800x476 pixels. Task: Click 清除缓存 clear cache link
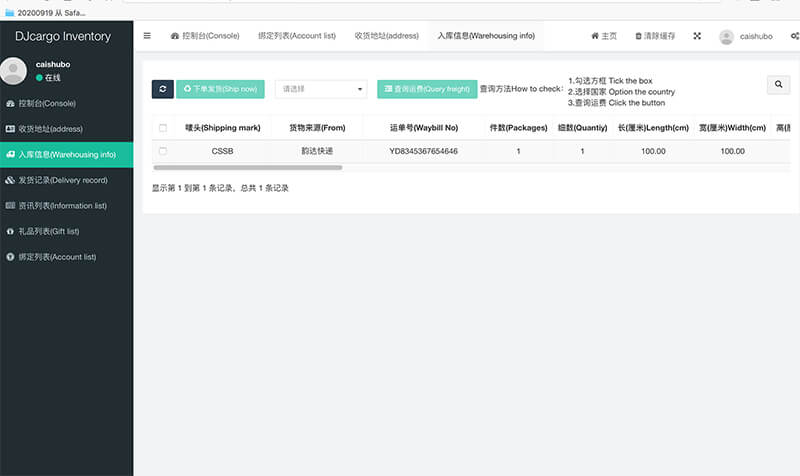coord(655,36)
